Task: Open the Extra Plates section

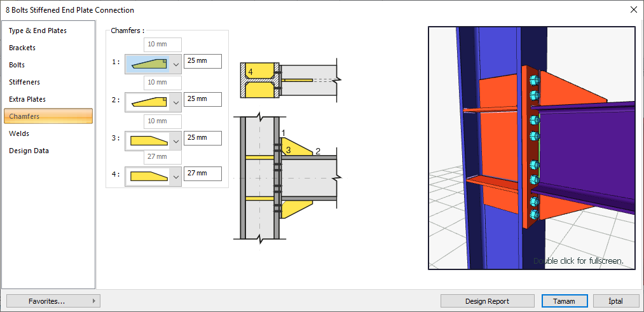Action: (48, 99)
